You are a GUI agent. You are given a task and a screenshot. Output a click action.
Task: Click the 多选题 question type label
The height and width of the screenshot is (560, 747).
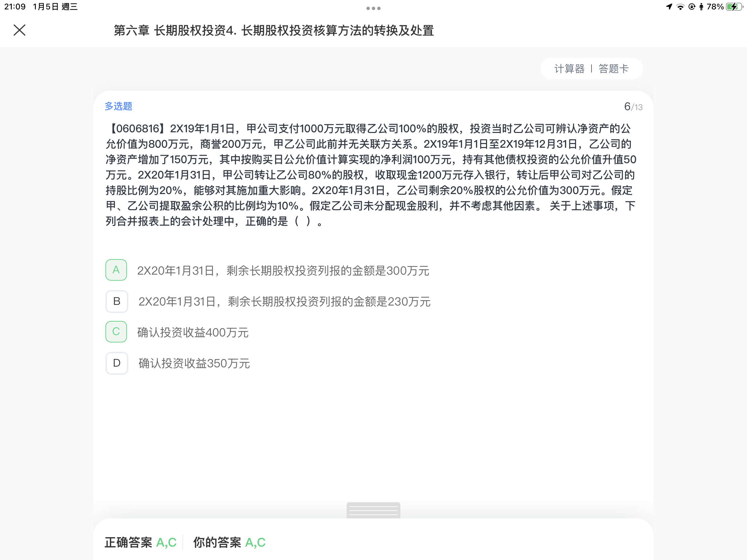click(x=118, y=106)
